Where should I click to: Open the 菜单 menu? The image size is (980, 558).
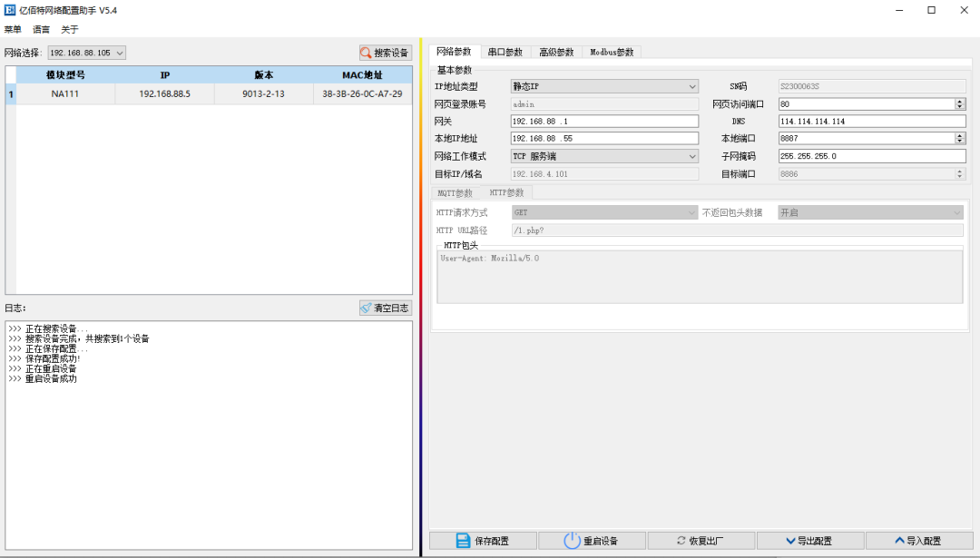pos(13,29)
